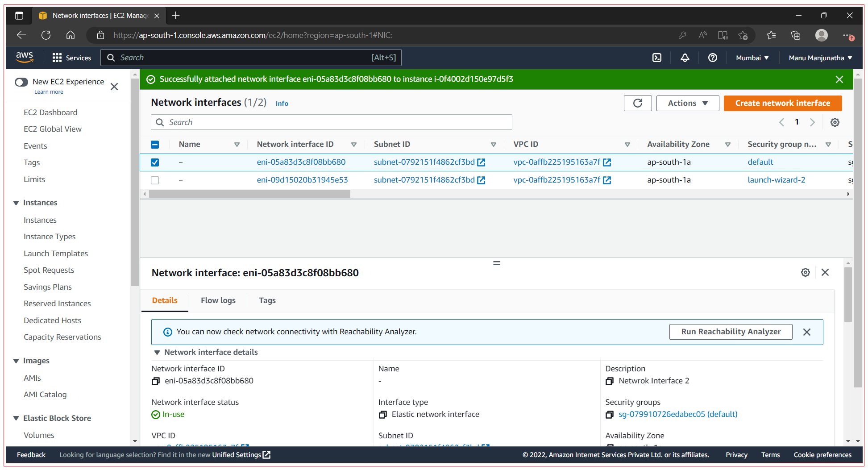The height and width of the screenshot is (470, 868).
Task: Open the Manu Manjunatha account menu
Action: [x=820, y=58]
